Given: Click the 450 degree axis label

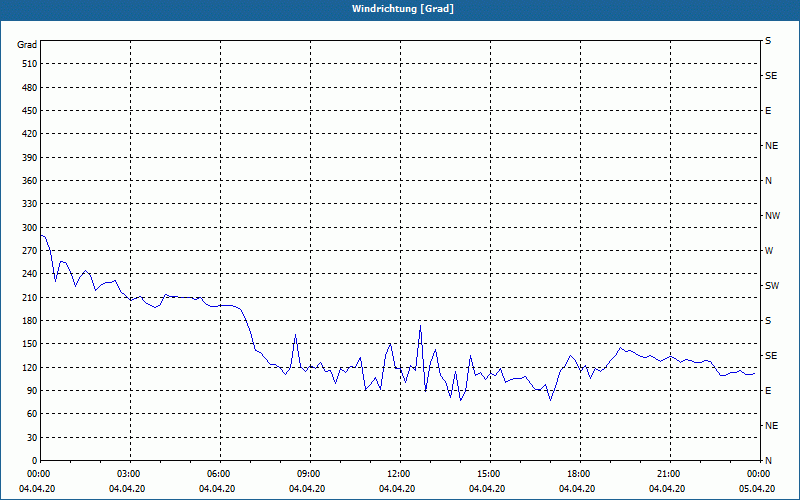Looking at the screenshot, I should pyautogui.click(x=30, y=111).
